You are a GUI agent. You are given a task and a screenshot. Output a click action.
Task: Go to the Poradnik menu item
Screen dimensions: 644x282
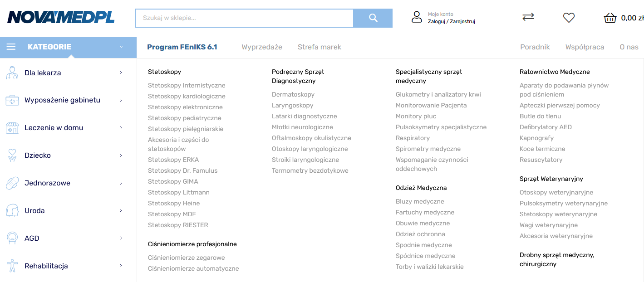[x=535, y=47]
